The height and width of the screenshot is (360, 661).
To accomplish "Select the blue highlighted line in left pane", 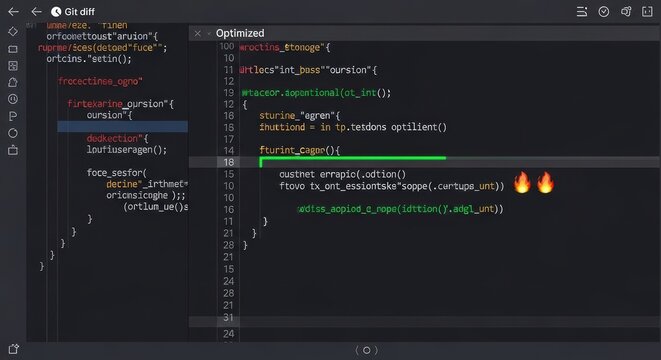I will (123, 126).
